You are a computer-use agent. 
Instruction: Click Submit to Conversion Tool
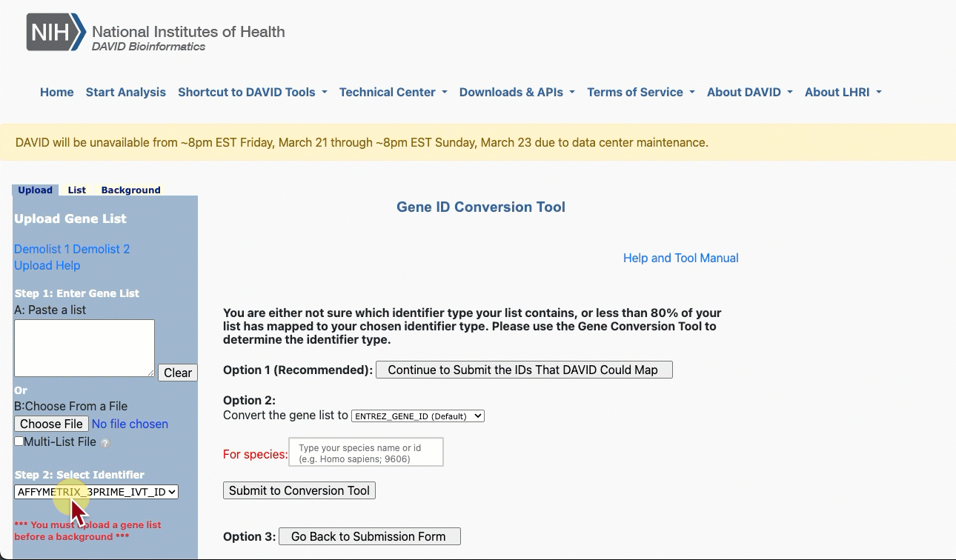pos(299,490)
